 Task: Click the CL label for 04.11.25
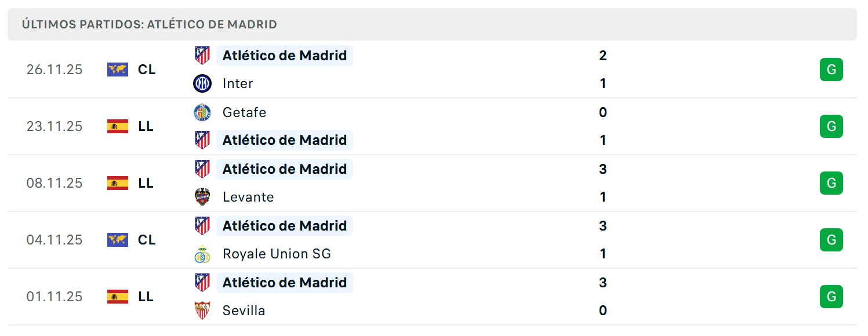[x=147, y=240]
